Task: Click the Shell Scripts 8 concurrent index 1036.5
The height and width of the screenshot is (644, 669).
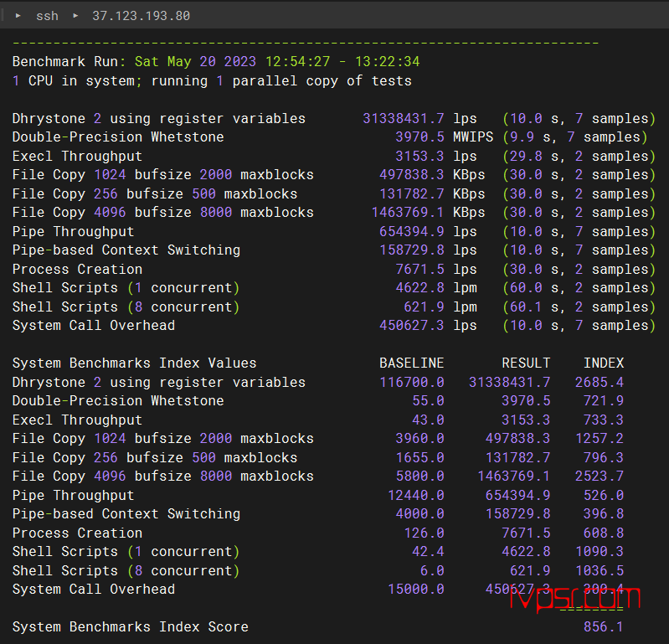Action: coord(600,570)
